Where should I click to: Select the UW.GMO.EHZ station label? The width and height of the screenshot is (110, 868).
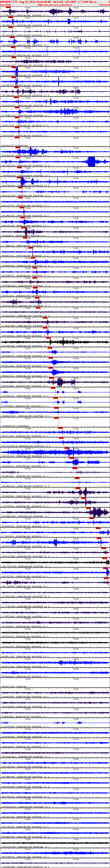tap(25, 215)
